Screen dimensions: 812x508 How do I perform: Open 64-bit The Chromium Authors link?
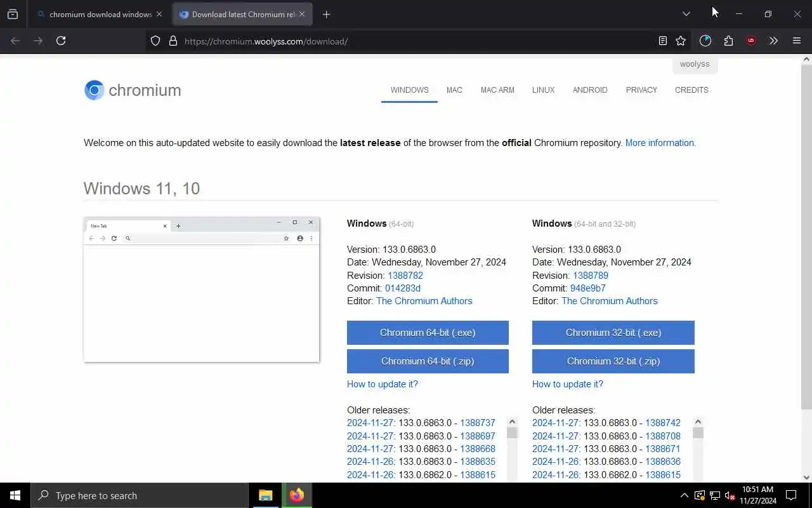[424, 301]
